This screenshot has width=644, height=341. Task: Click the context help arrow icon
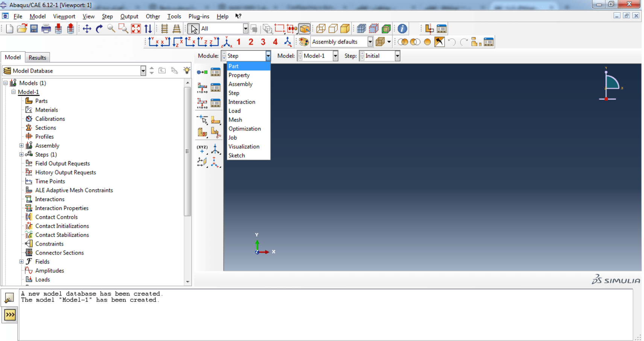pyautogui.click(x=238, y=16)
